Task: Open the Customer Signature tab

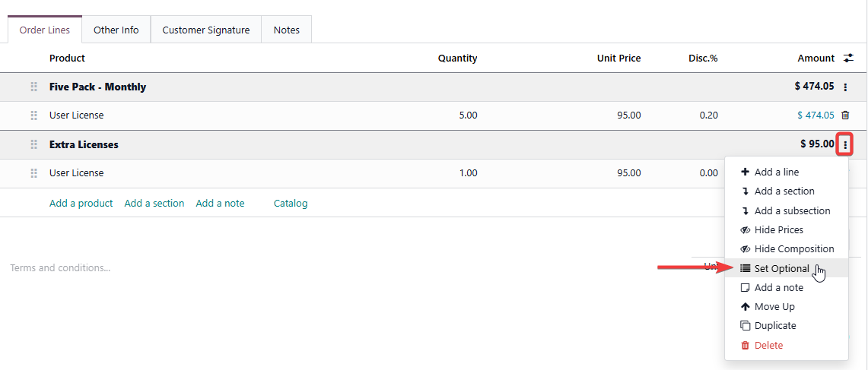Action: point(205,30)
